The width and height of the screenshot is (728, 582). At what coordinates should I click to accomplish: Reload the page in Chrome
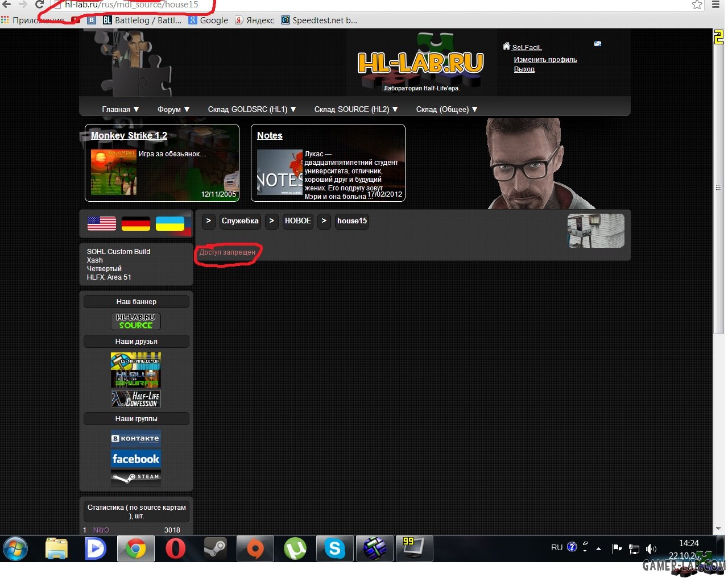(x=39, y=5)
